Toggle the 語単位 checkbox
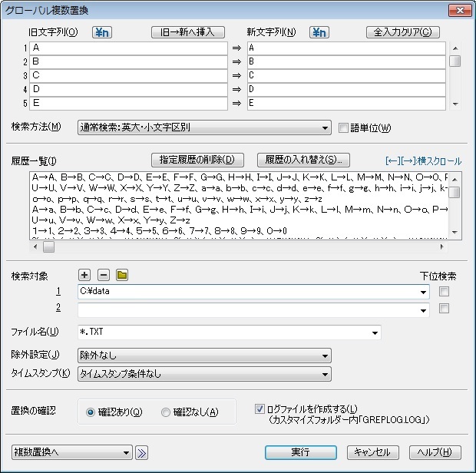 [343, 127]
